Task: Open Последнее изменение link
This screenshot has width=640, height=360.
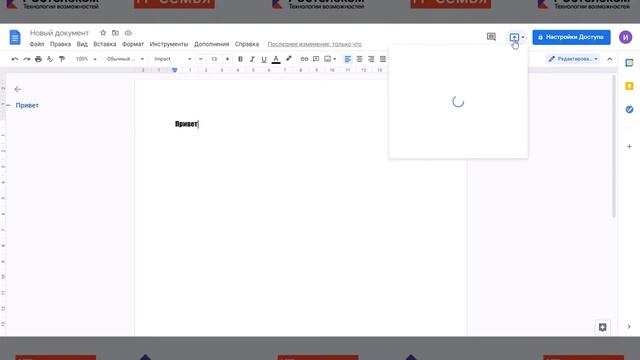Action: tap(315, 44)
